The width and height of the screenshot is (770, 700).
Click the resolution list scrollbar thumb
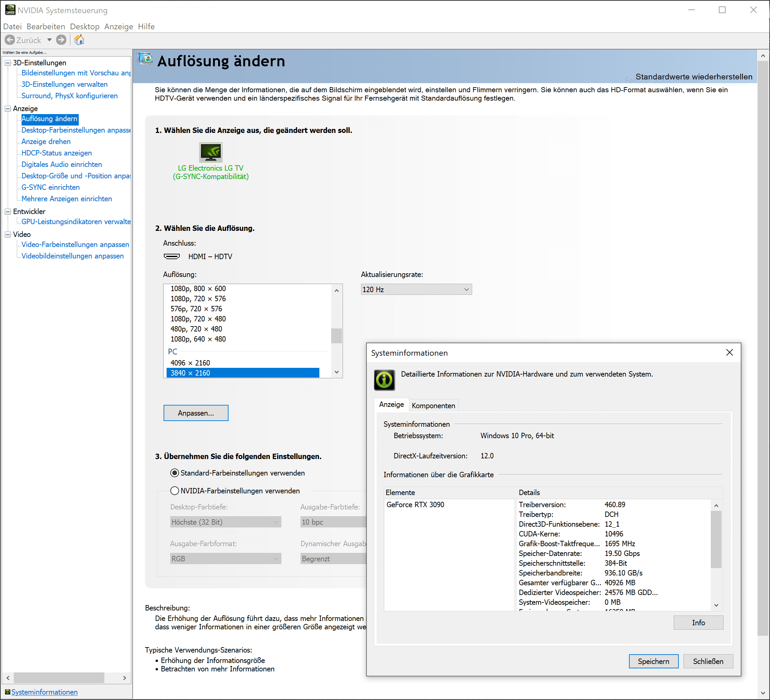tap(336, 336)
